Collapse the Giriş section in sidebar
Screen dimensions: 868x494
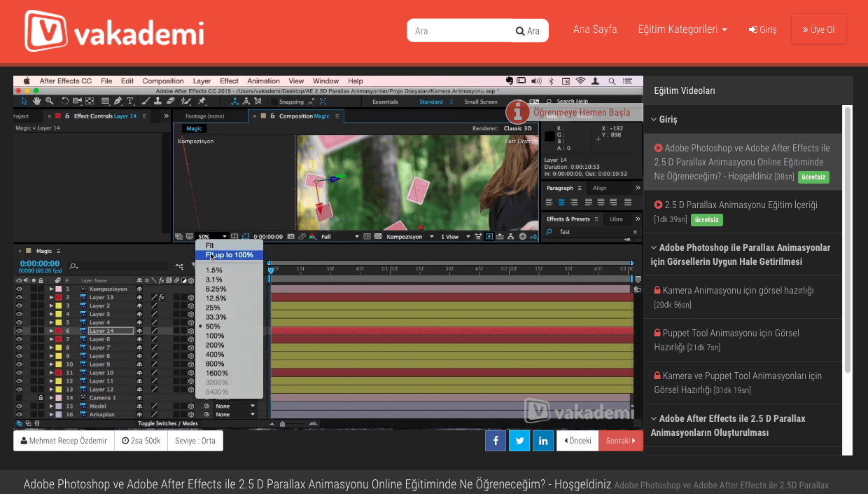[668, 120]
